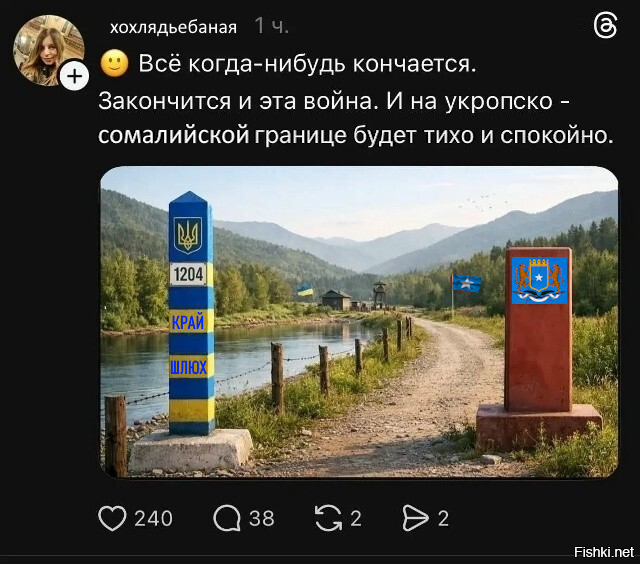The image size is (640, 564).
Task: Open replies via the comment bubble icon
Action: point(227,518)
